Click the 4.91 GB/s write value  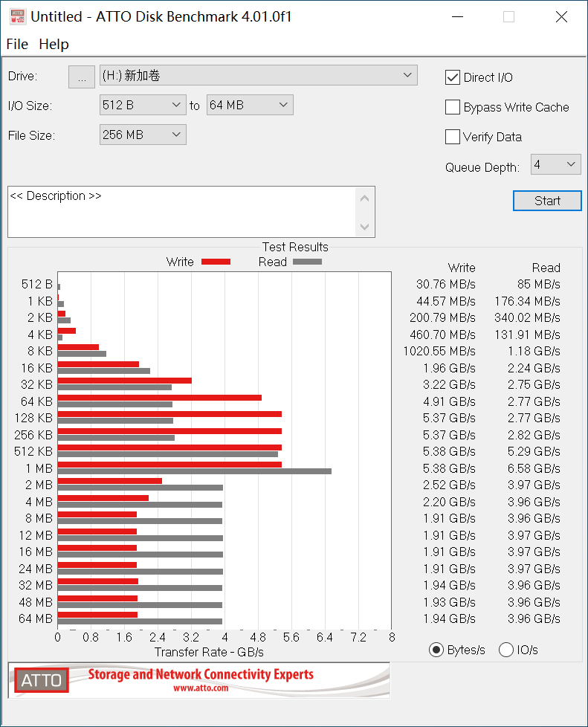pyautogui.click(x=449, y=401)
